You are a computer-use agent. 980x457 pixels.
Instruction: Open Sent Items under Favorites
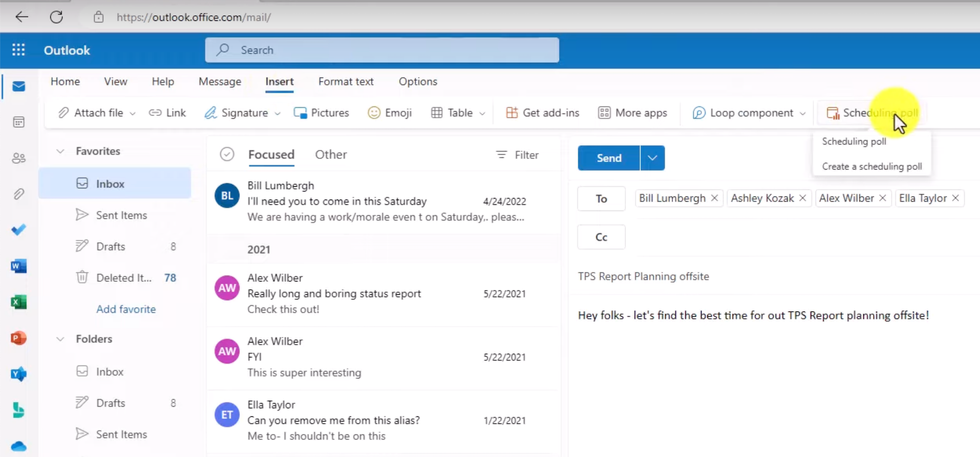pyautogui.click(x=115, y=215)
